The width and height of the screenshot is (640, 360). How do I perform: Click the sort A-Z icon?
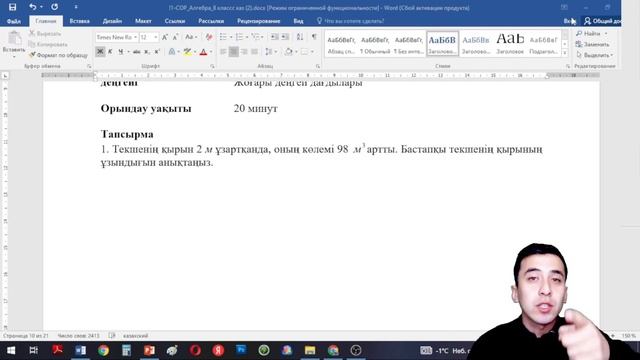click(300, 37)
